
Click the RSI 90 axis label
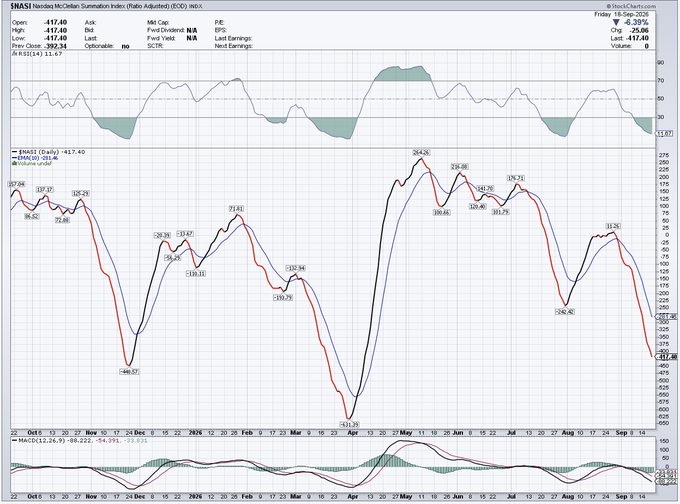pyautogui.click(x=661, y=62)
